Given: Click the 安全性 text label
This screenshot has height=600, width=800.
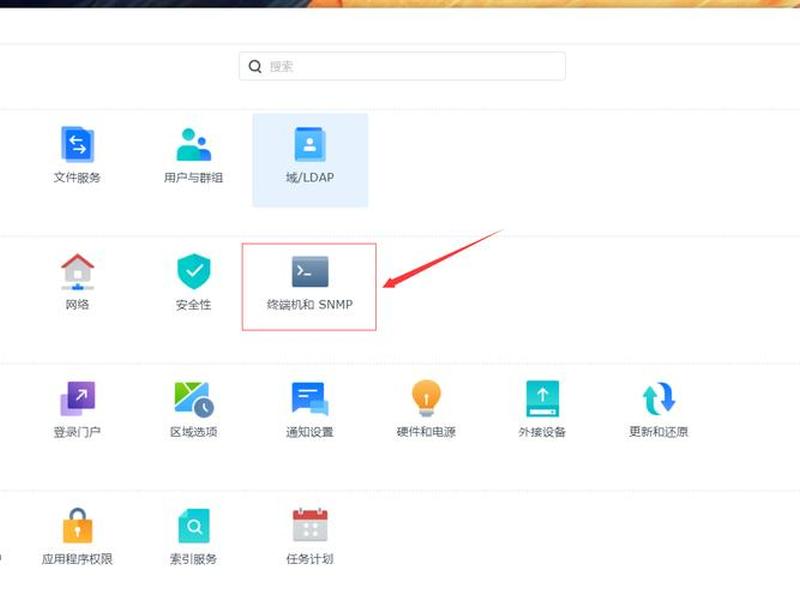Looking at the screenshot, I should pos(193,305).
